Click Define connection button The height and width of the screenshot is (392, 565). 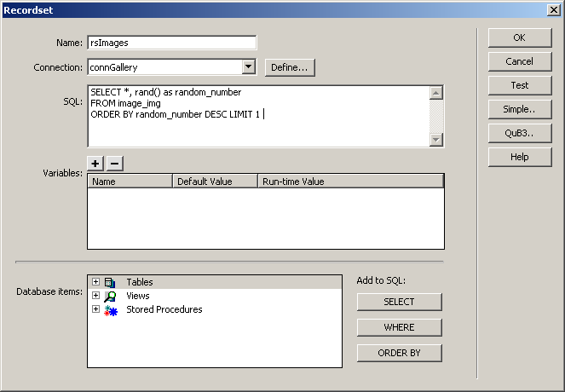click(x=290, y=66)
